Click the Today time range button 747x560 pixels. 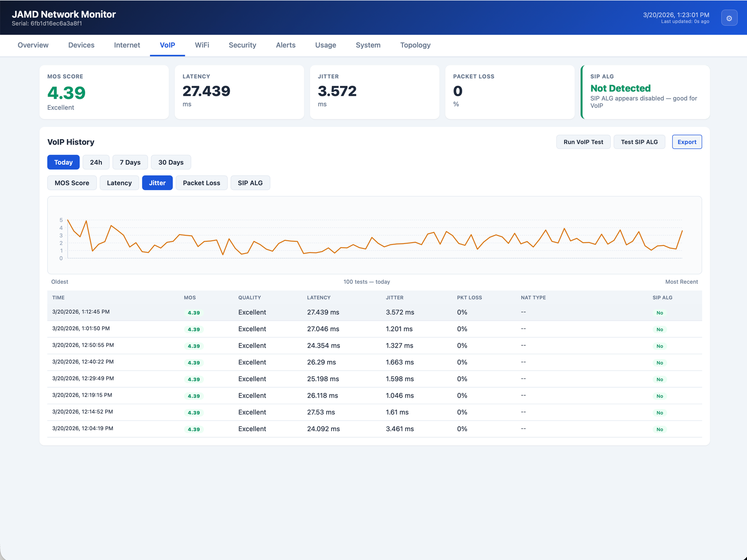tap(63, 162)
